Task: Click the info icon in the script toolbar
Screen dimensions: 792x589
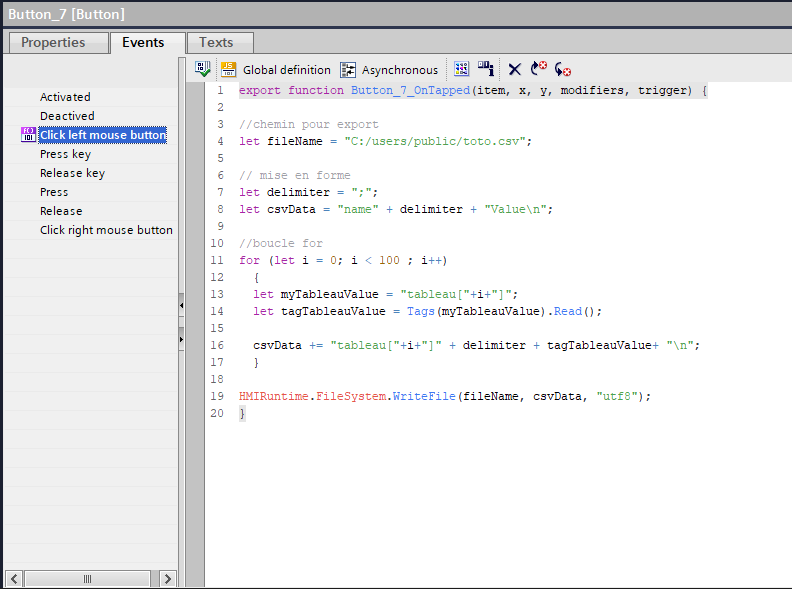Action: click(486, 69)
